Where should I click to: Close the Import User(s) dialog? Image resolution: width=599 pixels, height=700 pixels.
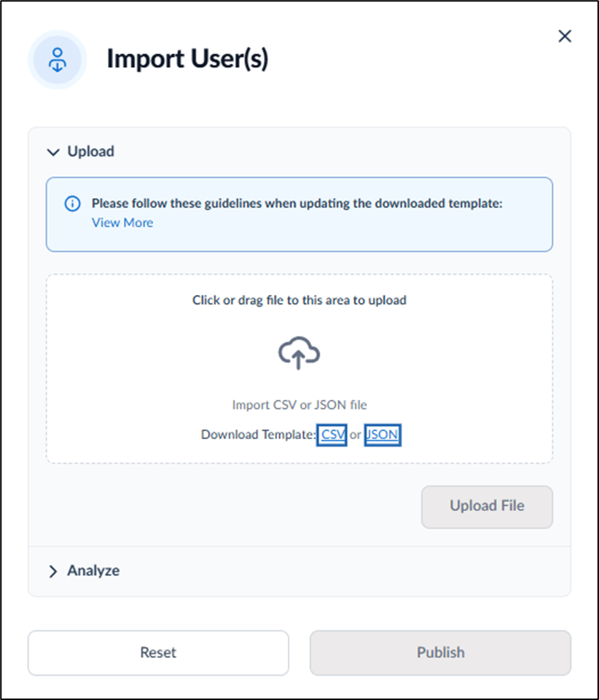565,36
